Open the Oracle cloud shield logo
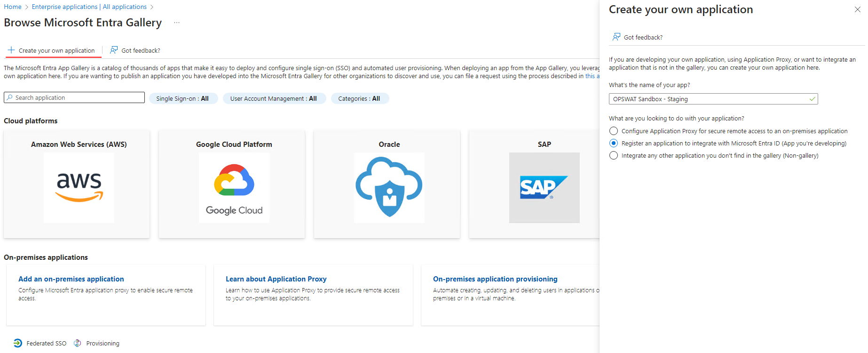The height and width of the screenshot is (353, 868). 389,188
